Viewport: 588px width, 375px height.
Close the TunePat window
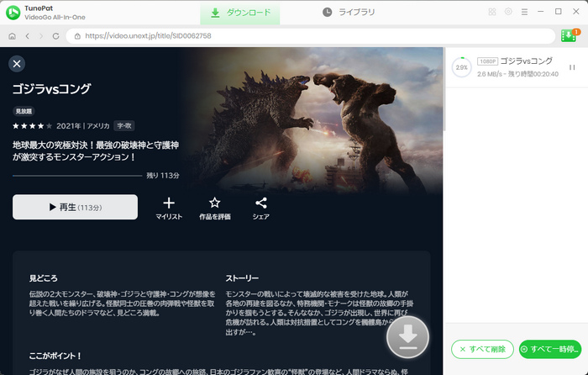tap(576, 12)
